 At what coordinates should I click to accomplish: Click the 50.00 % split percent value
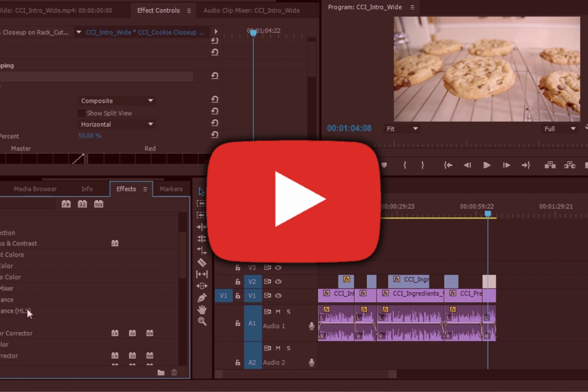pos(89,136)
